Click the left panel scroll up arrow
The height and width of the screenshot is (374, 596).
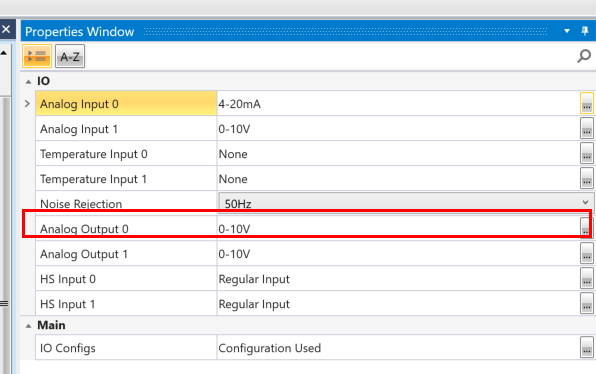(4, 53)
